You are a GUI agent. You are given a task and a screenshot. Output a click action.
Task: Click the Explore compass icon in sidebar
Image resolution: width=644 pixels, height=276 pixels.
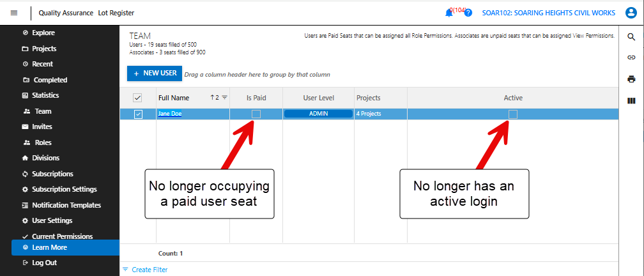tap(26, 33)
